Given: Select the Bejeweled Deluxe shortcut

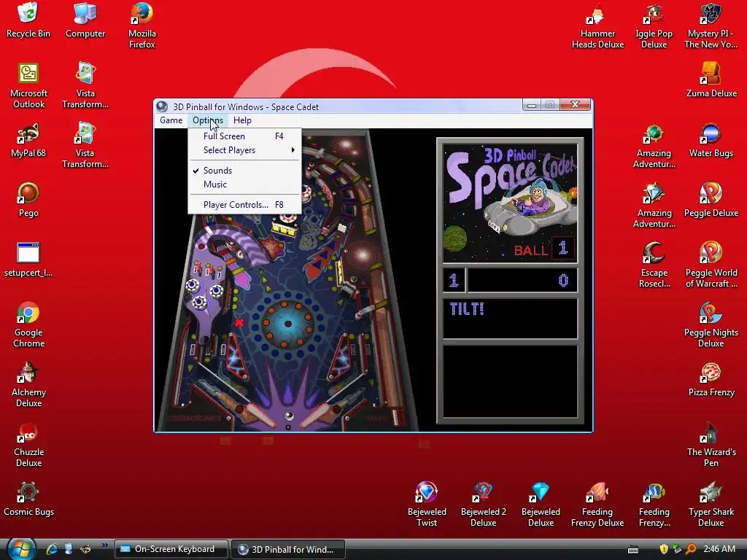Looking at the screenshot, I should click(x=541, y=504).
